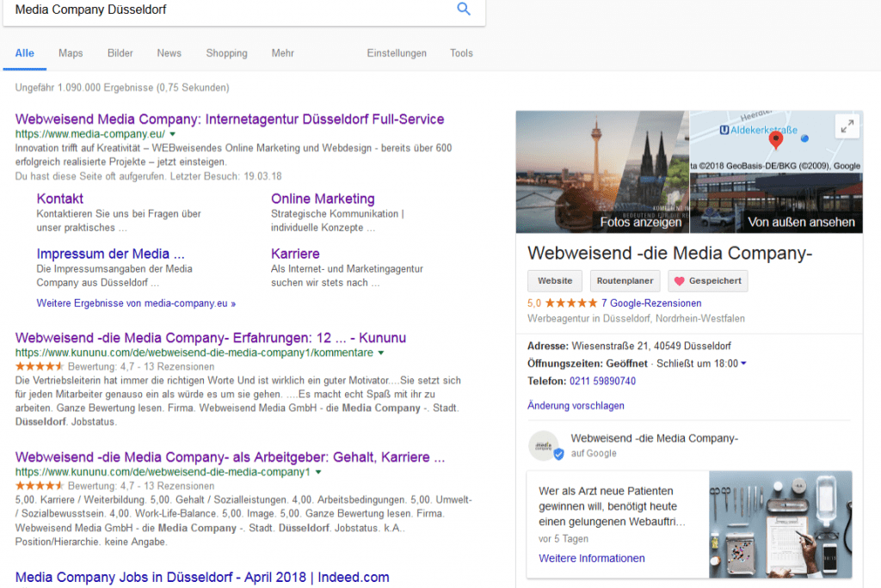
Task: Click the Aldekerkstraße U-Bahn station icon
Action: tap(724, 131)
